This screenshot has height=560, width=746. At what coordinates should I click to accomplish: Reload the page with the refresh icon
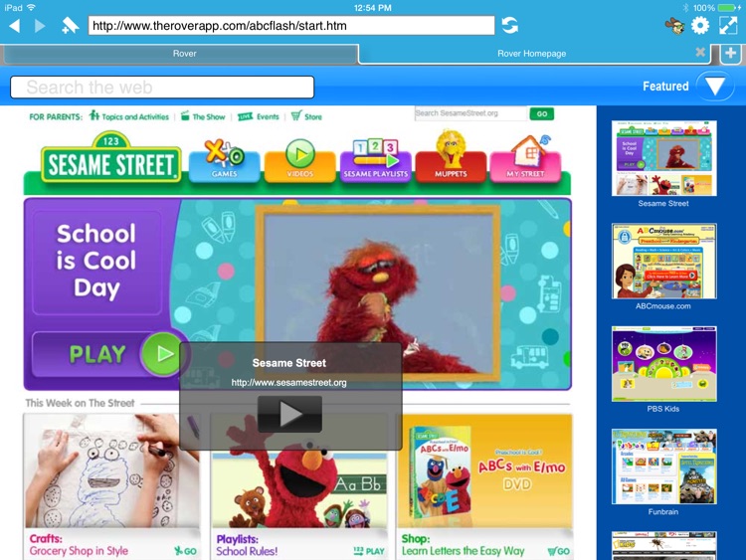[x=509, y=25]
